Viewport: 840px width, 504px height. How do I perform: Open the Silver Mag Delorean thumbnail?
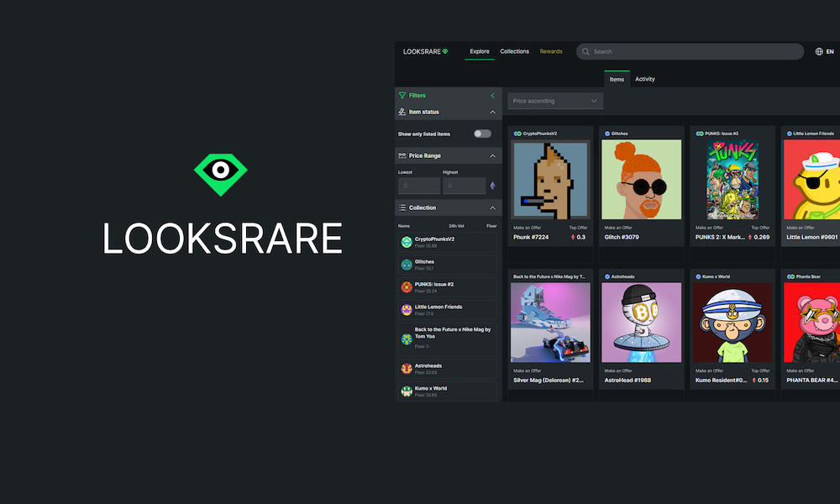click(550, 323)
